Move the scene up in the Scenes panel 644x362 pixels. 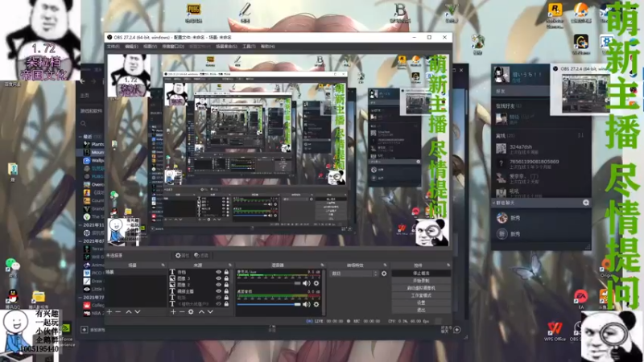point(129,312)
